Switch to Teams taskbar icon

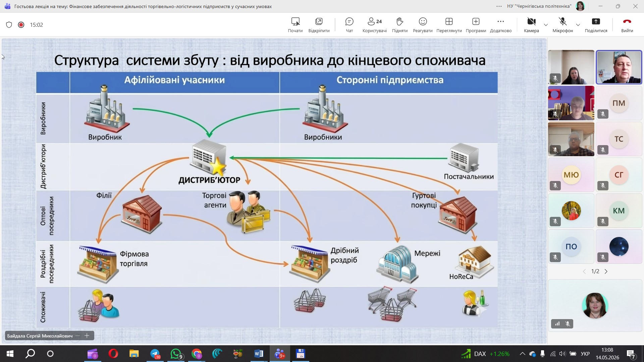[279, 354]
